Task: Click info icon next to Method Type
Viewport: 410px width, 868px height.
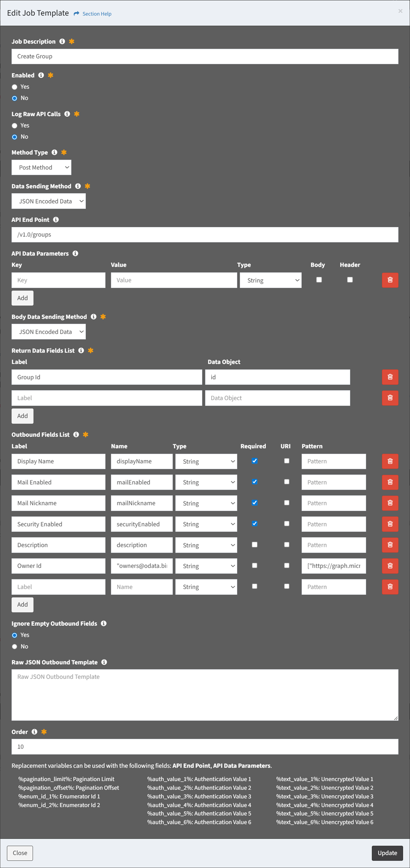Action: (x=54, y=152)
